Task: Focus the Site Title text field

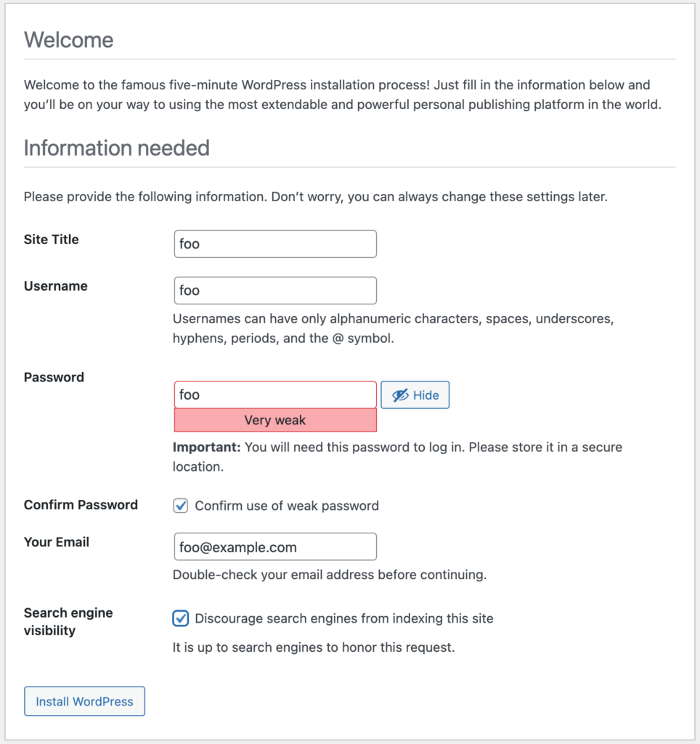Action: pyautogui.click(x=275, y=244)
